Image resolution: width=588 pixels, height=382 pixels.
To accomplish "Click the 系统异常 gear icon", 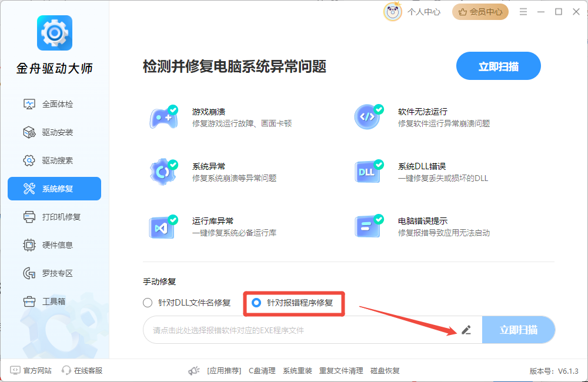I will click(164, 172).
